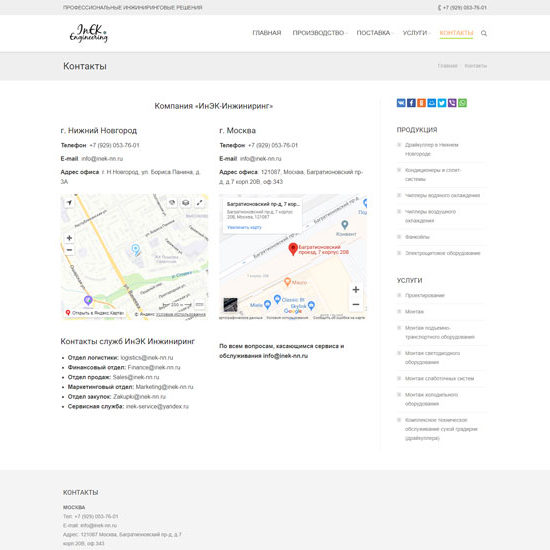The image size is (550, 550).
Task: Share page via Viber icon
Action: click(452, 103)
